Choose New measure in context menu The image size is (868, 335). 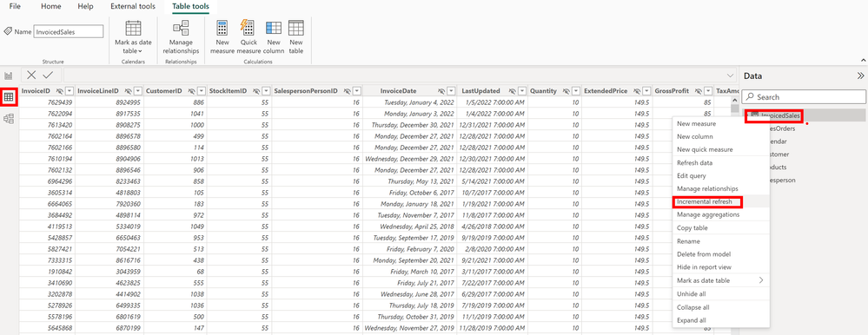[x=721, y=123]
